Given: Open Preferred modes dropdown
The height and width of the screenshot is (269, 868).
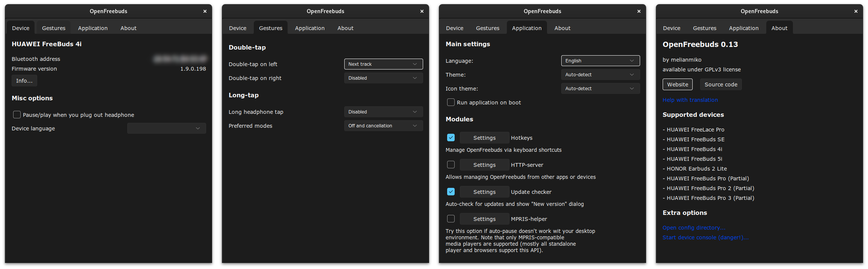Looking at the screenshot, I should tap(384, 125).
